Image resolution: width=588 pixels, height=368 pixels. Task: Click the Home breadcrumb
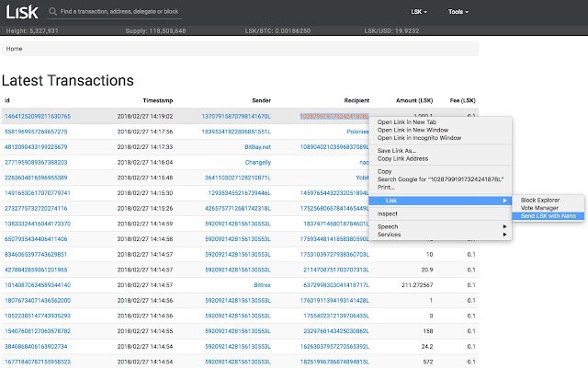[15, 49]
